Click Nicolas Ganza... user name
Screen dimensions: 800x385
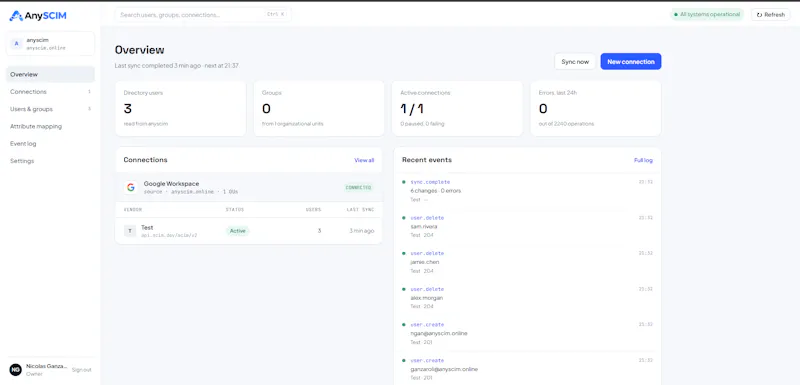[x=46, y=366]
